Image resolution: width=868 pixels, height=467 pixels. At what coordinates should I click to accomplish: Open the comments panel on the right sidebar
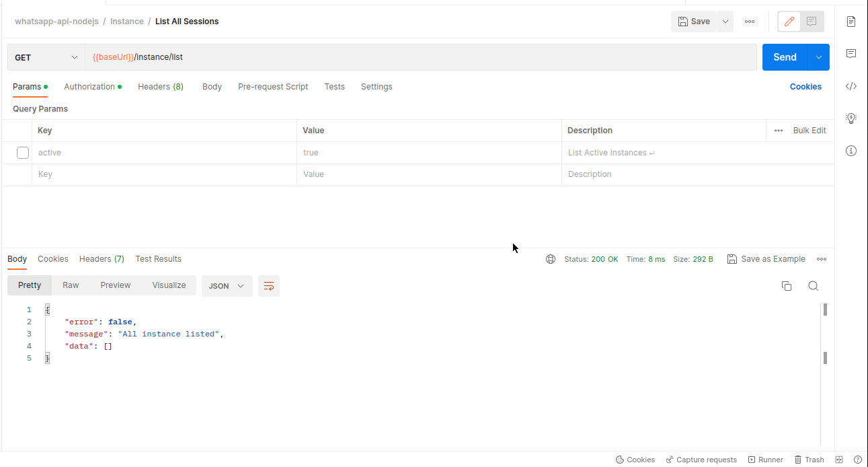click(x=851, y=53)
